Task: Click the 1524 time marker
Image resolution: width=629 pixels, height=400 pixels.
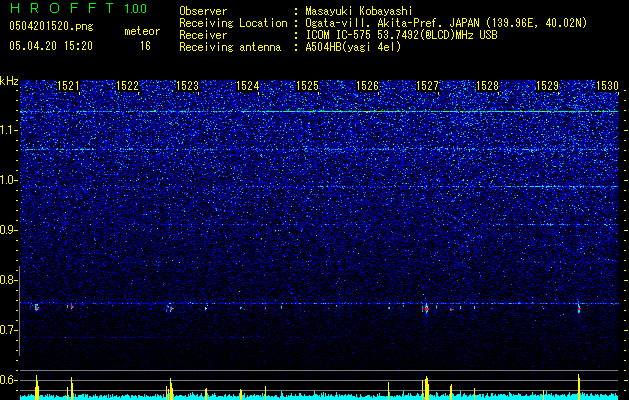Action: (248, 85)
